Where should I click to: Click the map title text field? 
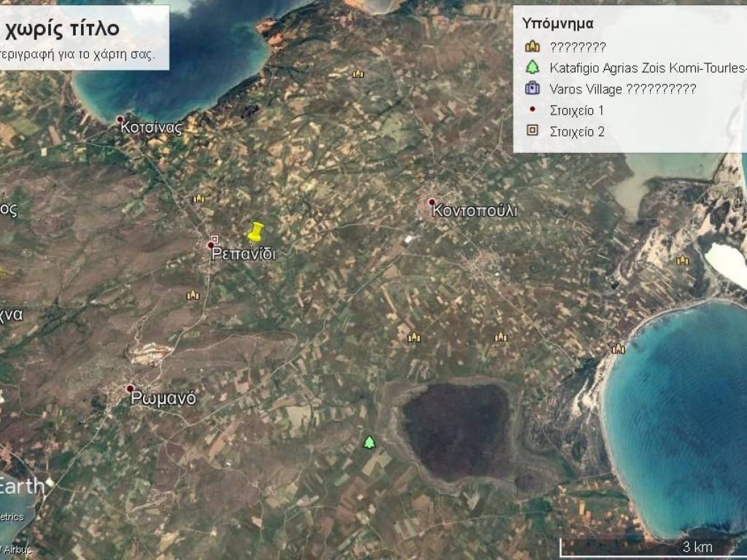[x=61, y=28]
